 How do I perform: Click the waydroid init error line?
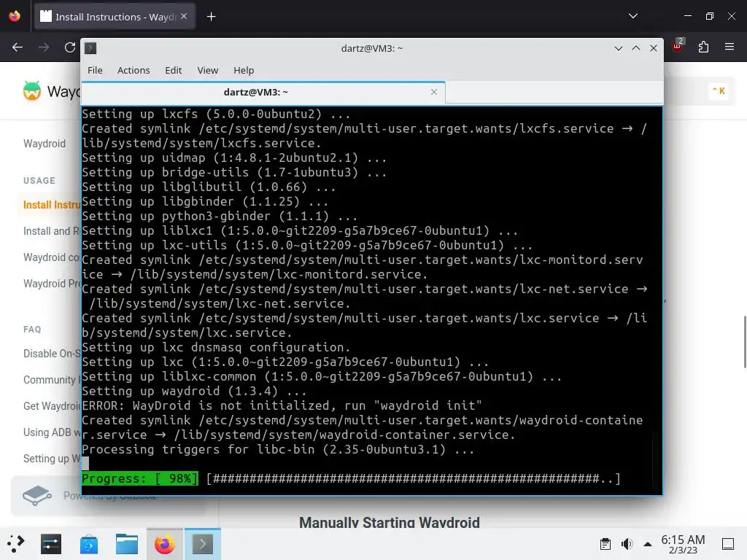point(282,405)
